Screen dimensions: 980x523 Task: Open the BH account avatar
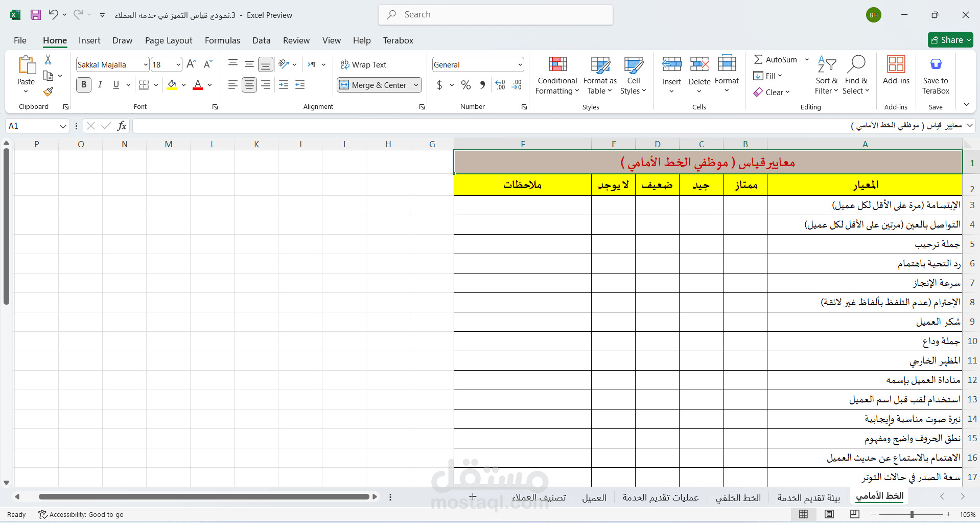[874, 15]
